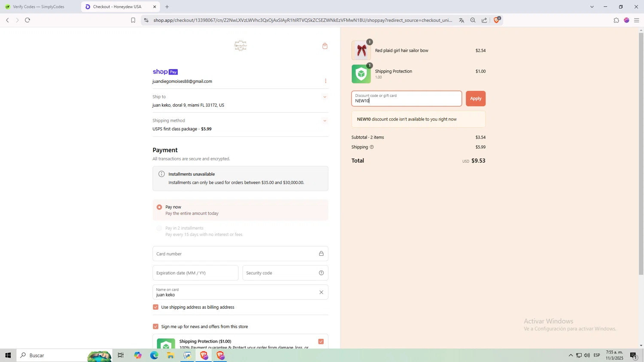The image size is (644, 362).
Task: Reload the checkout page
Action: coord(27,20)
